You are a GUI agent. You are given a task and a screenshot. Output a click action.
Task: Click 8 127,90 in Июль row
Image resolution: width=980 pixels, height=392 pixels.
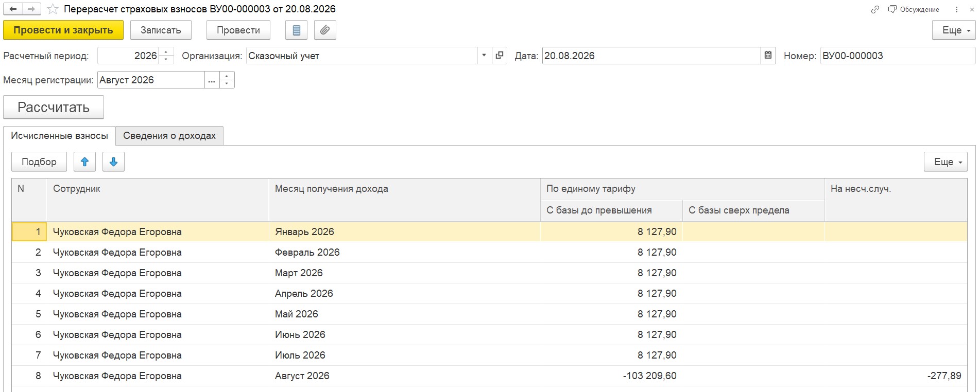[x=611, y=355]
